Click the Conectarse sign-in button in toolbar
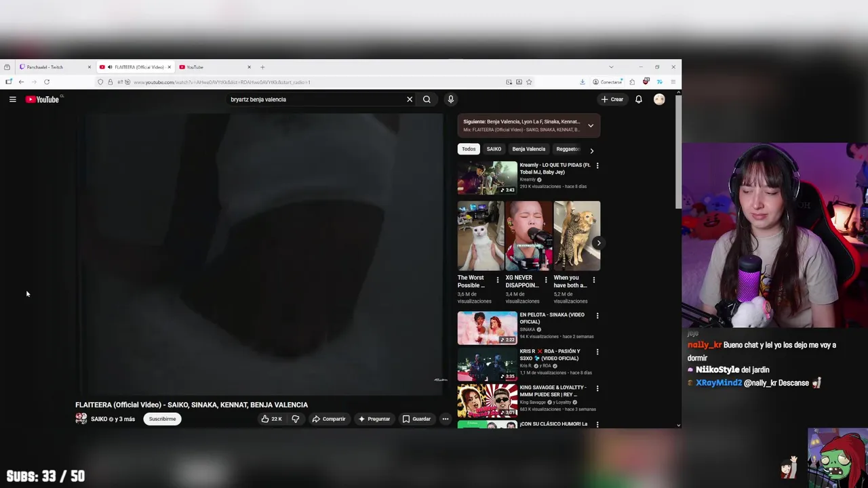 (x=608, y=82)
